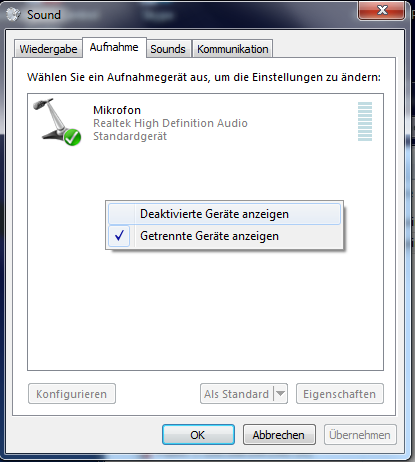Click the Übernehmen button

[360, 435]
